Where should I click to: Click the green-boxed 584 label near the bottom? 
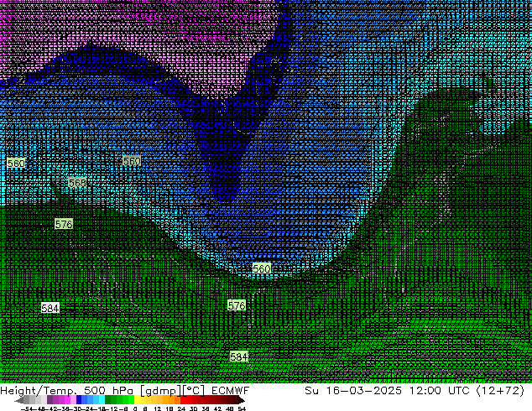click(x=239, y=356)
